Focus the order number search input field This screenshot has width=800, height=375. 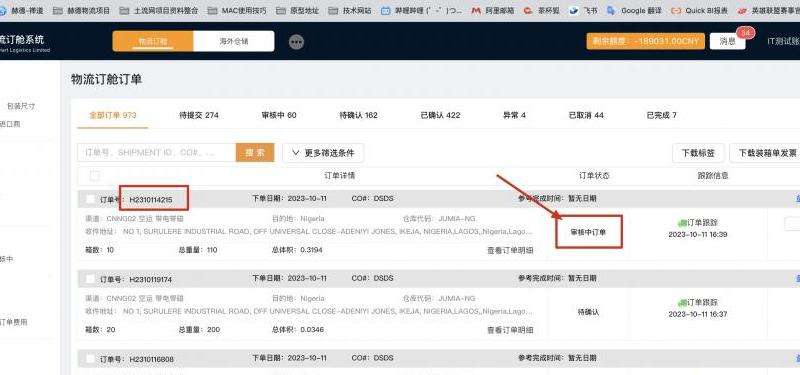pyautogui.click(x=157, y=153)
